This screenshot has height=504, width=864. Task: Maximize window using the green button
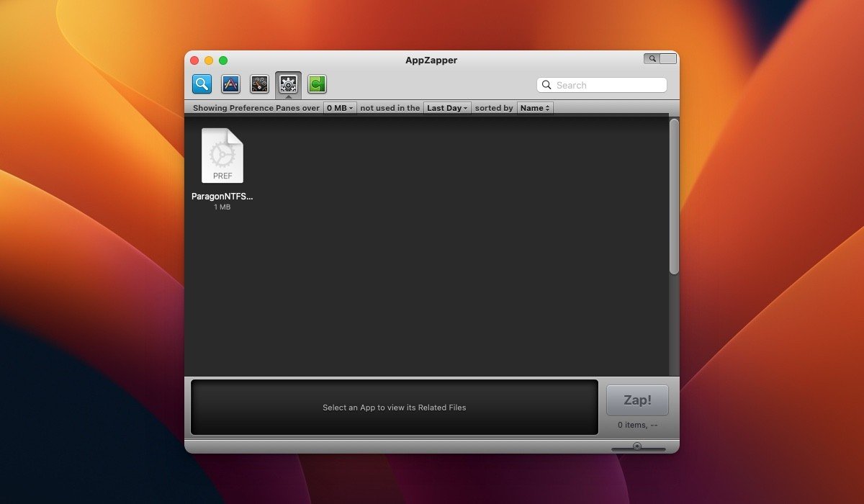coord(223,60)
